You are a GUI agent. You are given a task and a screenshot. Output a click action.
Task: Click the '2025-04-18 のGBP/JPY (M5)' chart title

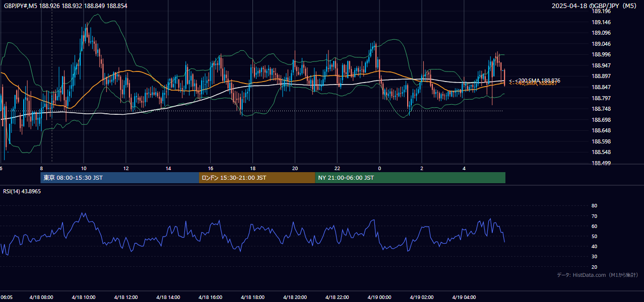click(x=594, y=6)
